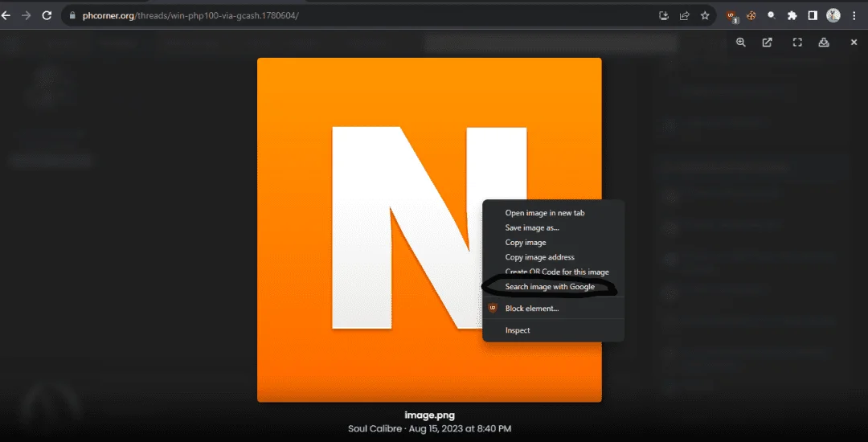This screenshot has height=442, width=868.
Task: Select Create QR Code for this image
Action: 553,272
